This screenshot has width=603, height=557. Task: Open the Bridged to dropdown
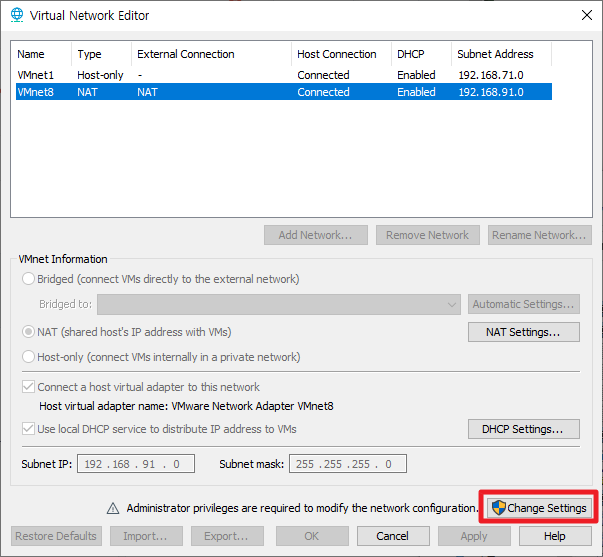pyautogui.click(x=279, y=304)
